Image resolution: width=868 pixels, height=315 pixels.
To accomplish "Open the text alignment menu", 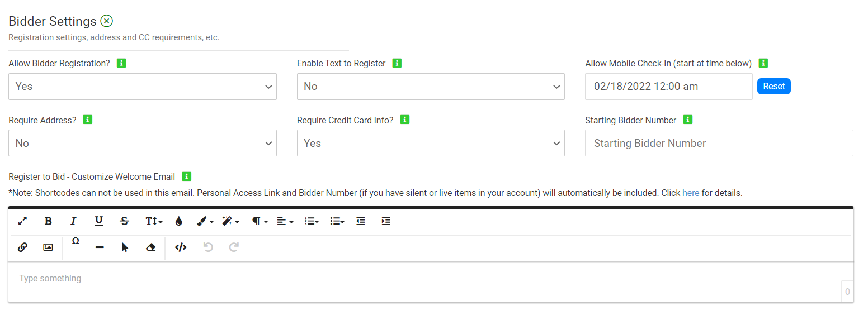I will point(285,221).
